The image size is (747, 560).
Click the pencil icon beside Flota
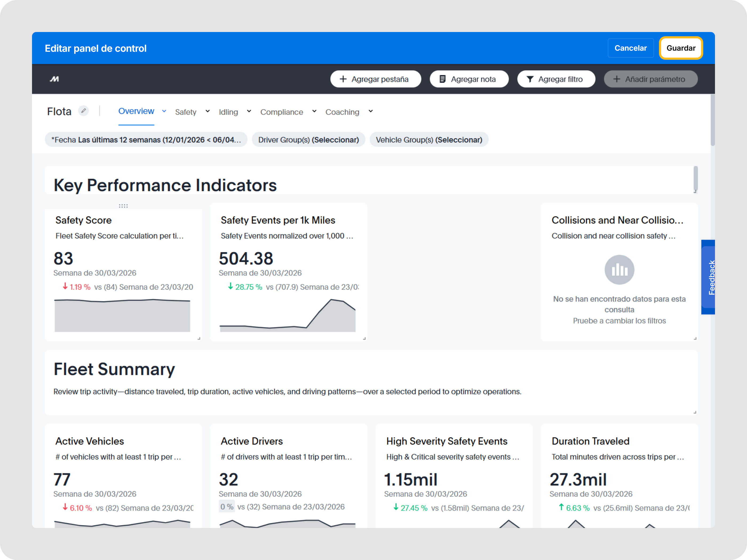84,111
